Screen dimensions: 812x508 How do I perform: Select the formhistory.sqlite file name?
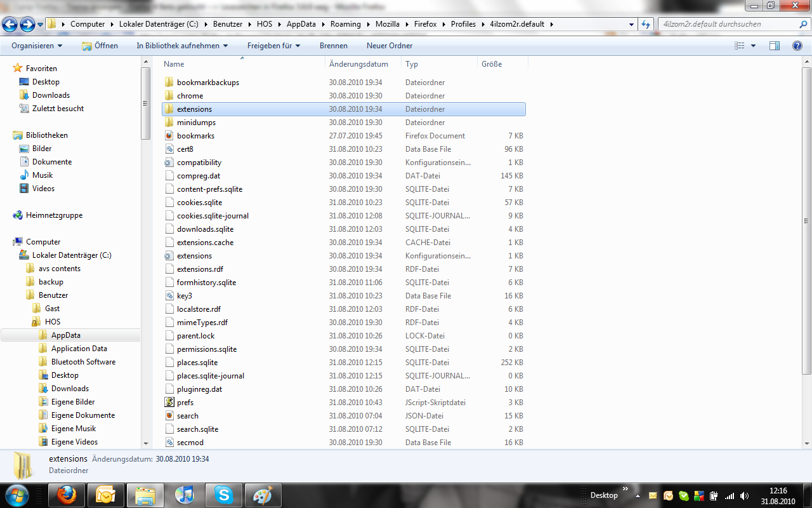click(x=206, y=283)
